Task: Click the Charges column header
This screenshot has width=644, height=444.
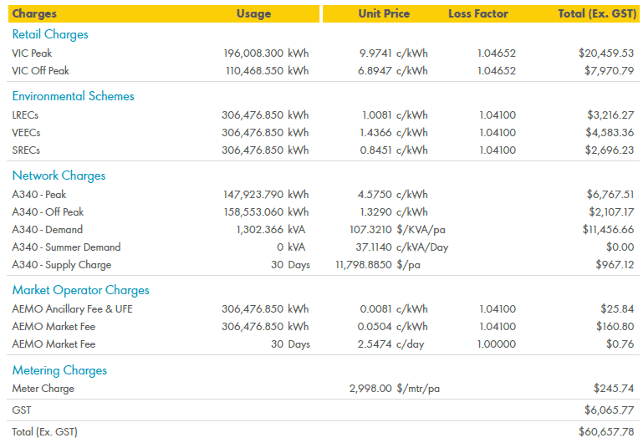Action: (x=34, y=14)
